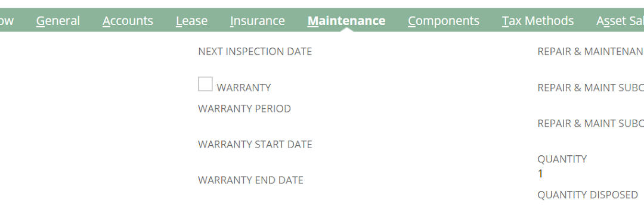Click the active Maintenance tab
The image size is (644, 216).
tap(346, 20)
